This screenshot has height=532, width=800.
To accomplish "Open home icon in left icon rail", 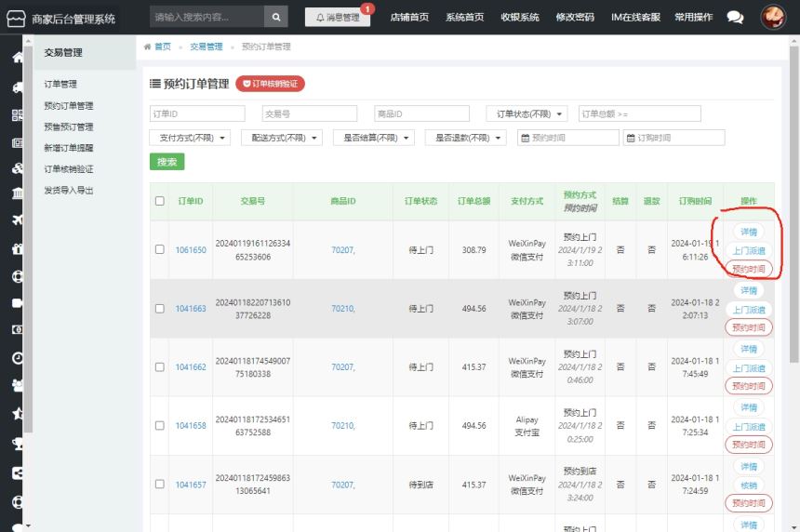I will (18, 57).
